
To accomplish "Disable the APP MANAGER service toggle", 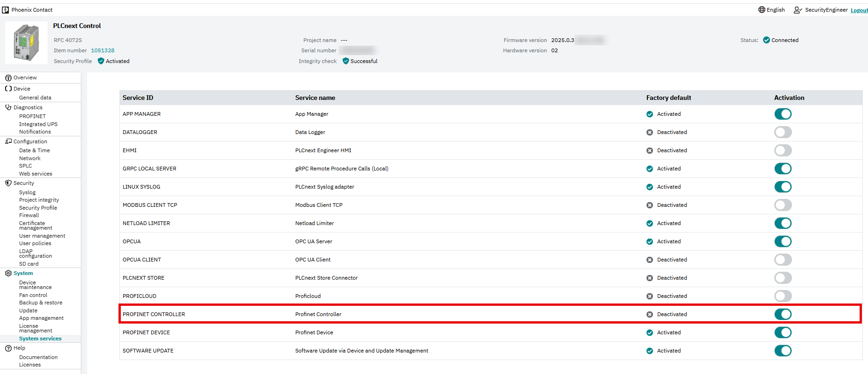I will click(x=783, y=114).
